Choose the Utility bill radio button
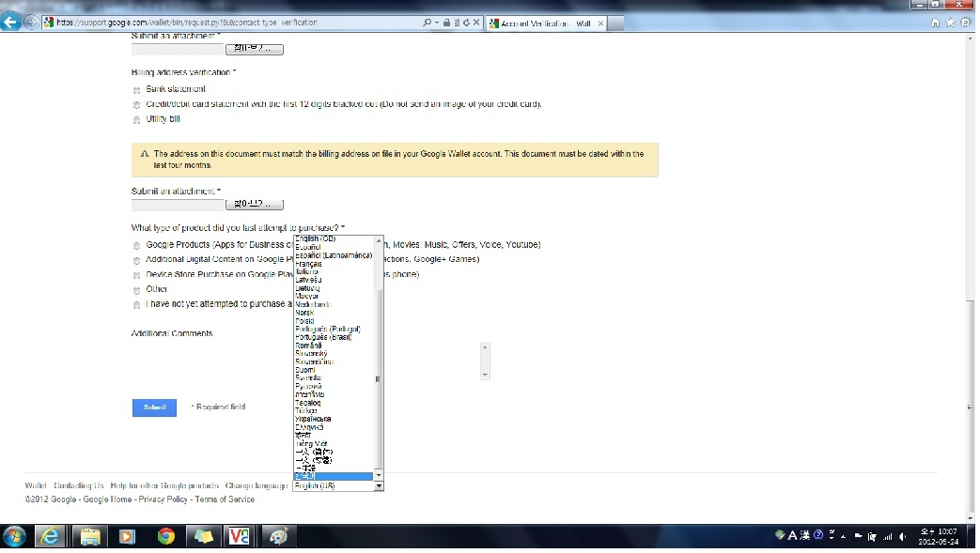The height and width of the screenshot is (553, 980). tap(136, 120)
